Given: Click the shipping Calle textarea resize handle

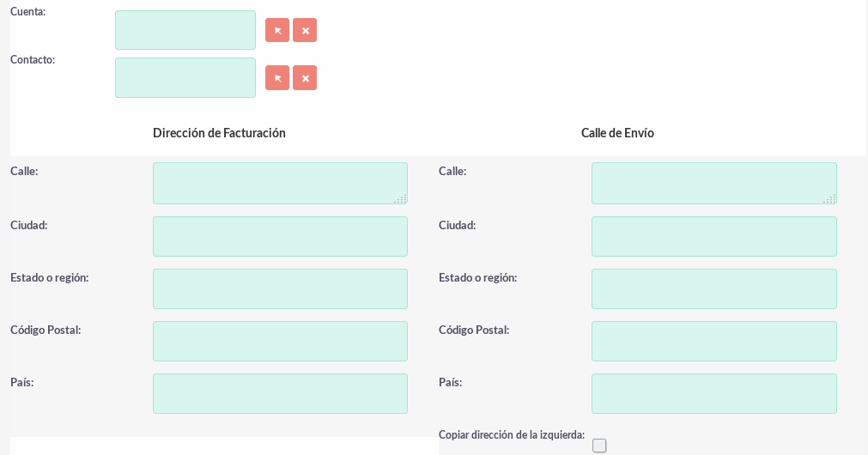Looking at the screenshot, I should click(830, 198).
